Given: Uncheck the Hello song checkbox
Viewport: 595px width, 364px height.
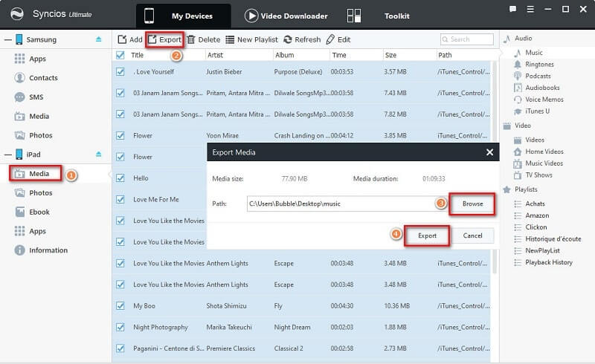Looking at the screenshot, I should (120, 178).
